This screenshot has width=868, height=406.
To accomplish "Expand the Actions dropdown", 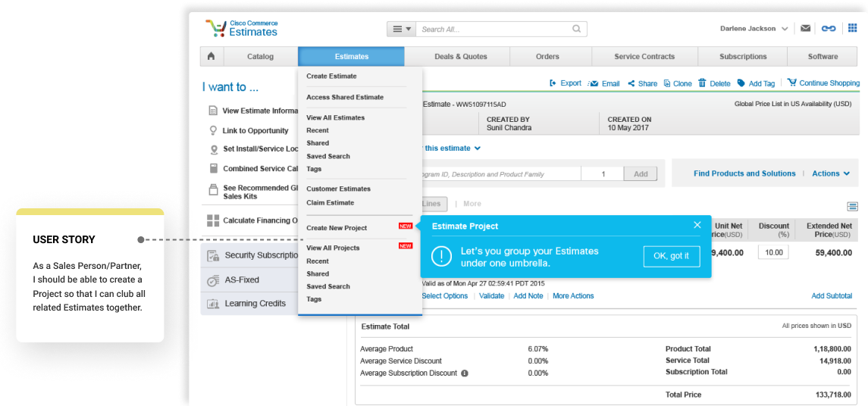I will coord(831,173).
